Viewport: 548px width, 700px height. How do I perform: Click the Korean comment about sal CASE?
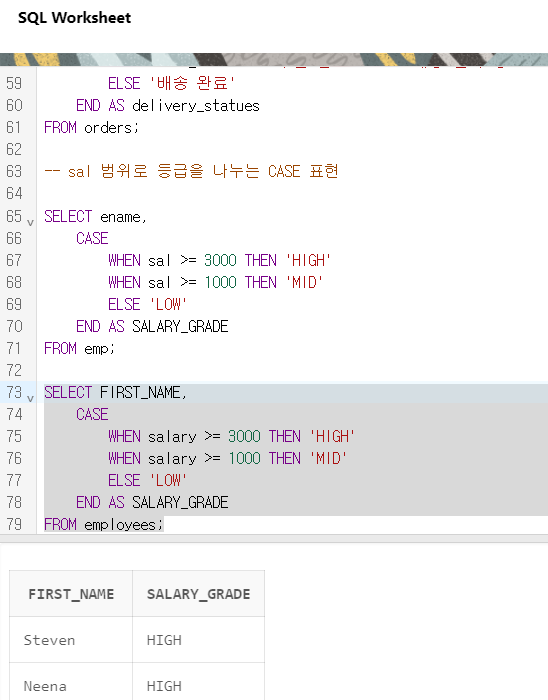(x=191, y=171)
